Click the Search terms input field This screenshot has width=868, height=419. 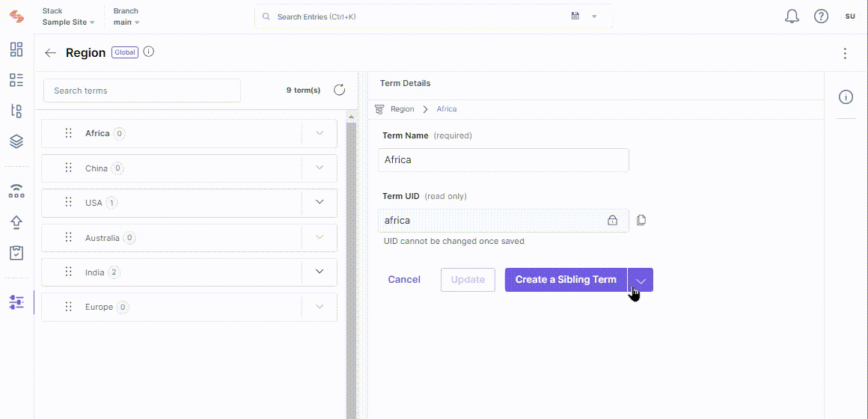point(141,91)
